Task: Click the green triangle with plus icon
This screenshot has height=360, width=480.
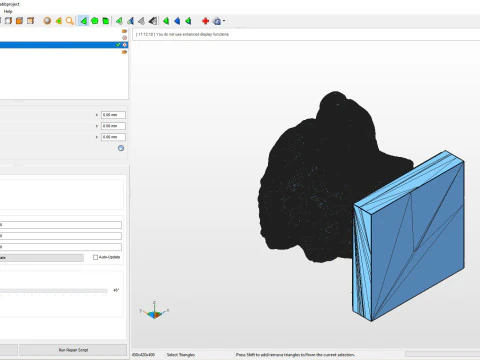Action: click(x=119, y=21)
